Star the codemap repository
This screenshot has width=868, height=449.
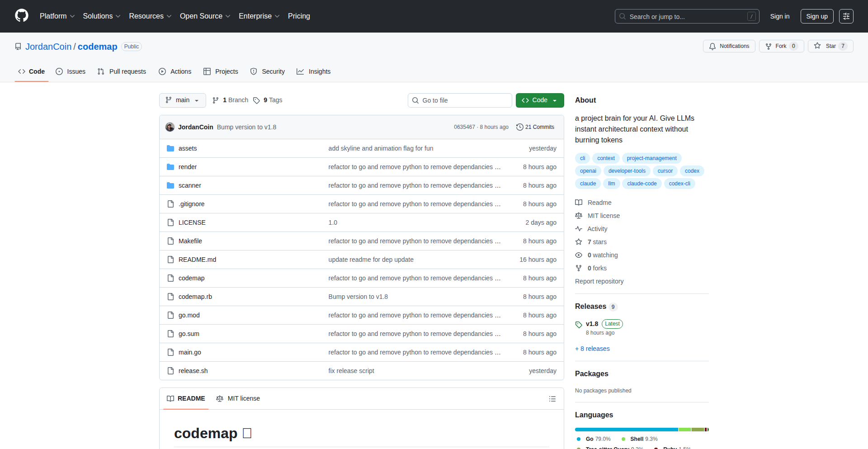pos(831,46)
